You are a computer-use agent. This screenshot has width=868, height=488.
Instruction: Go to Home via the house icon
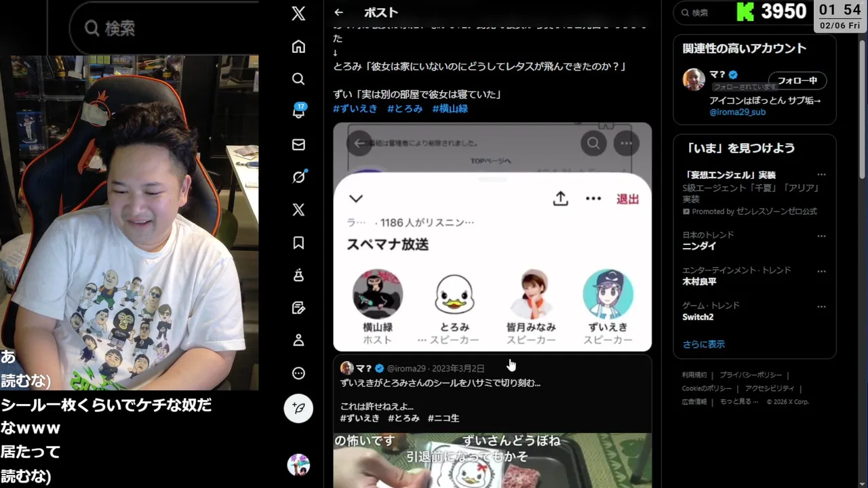click(298, 46)
